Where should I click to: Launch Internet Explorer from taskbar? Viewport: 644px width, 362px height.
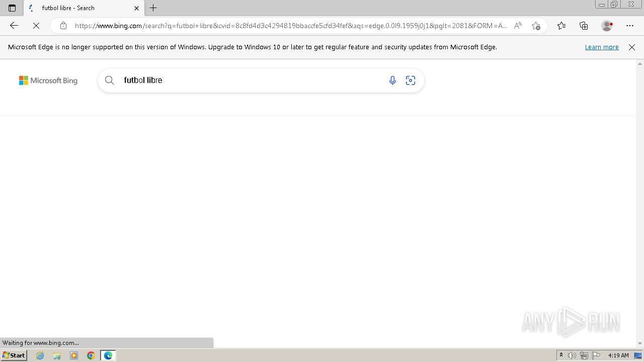(x=40, y=355)
